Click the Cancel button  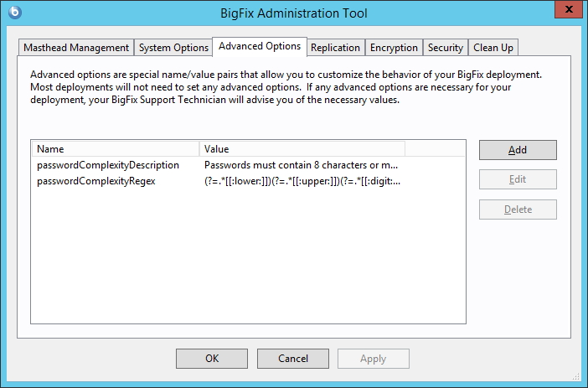tap(293, 359)
